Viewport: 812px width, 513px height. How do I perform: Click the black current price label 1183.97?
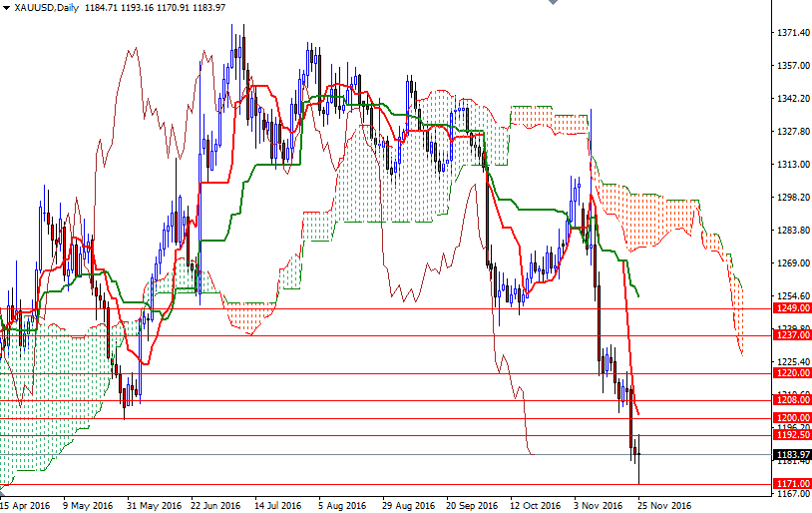pyautogui.click(x=792, y=454)
